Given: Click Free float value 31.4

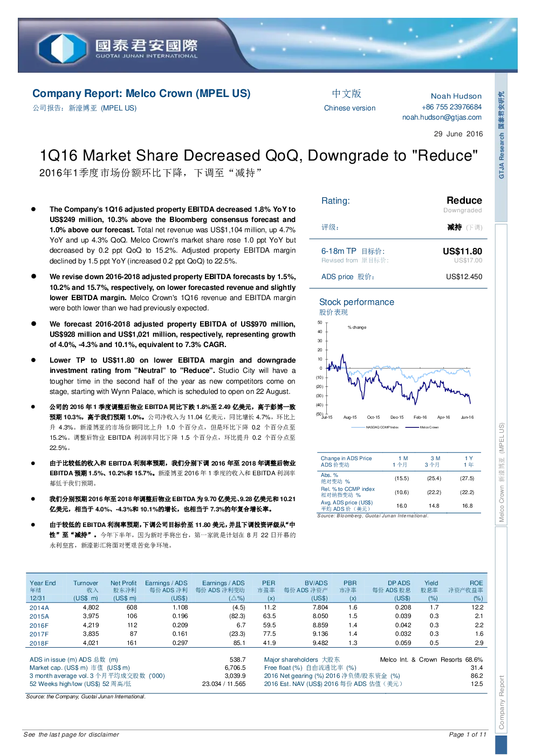Looking at the screenshot, I should pyautogui.click(x=477, y=668).
